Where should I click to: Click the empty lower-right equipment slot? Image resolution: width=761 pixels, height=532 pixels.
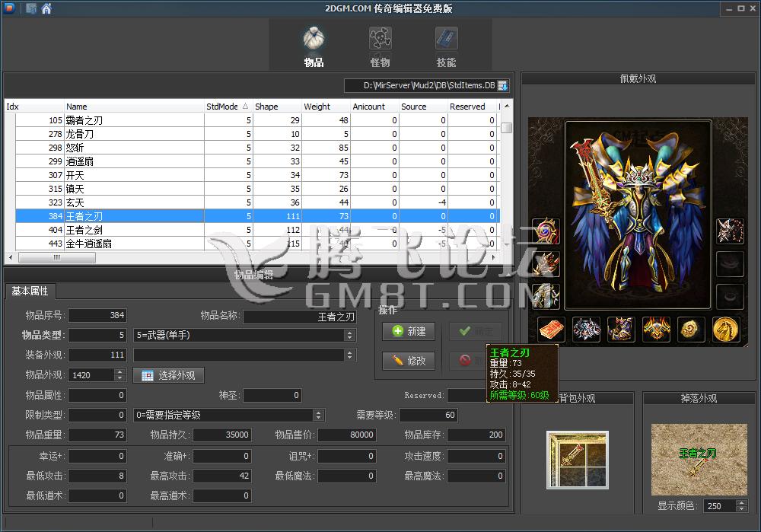(x=731, y=297)
